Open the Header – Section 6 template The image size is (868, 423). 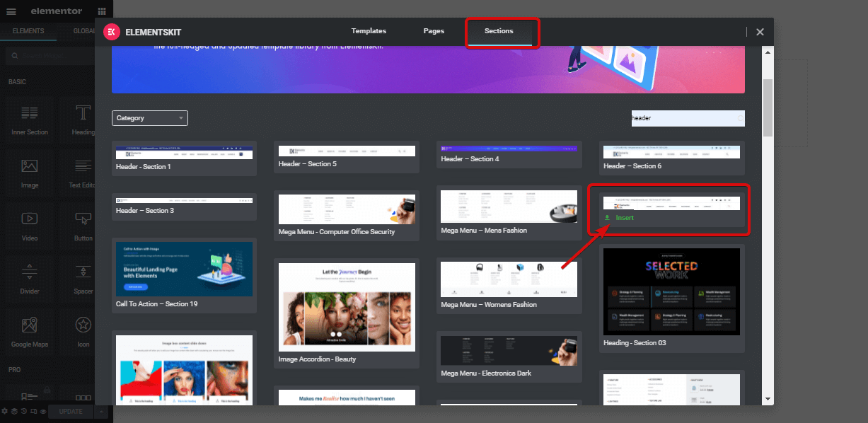(672, 158)
